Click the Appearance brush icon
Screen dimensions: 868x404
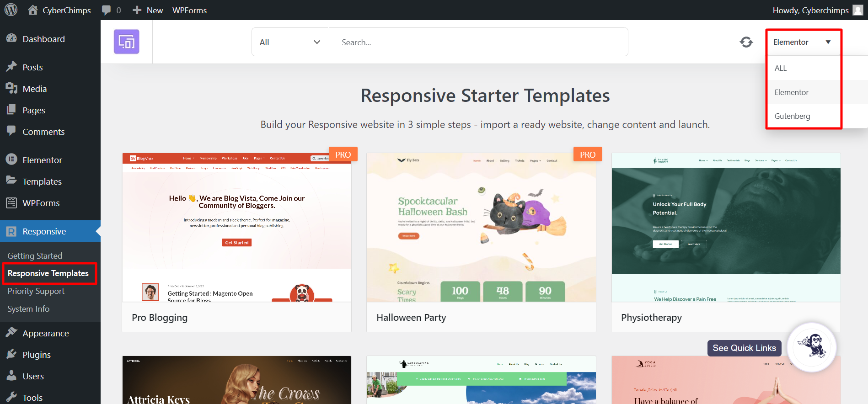click(11, 333)
